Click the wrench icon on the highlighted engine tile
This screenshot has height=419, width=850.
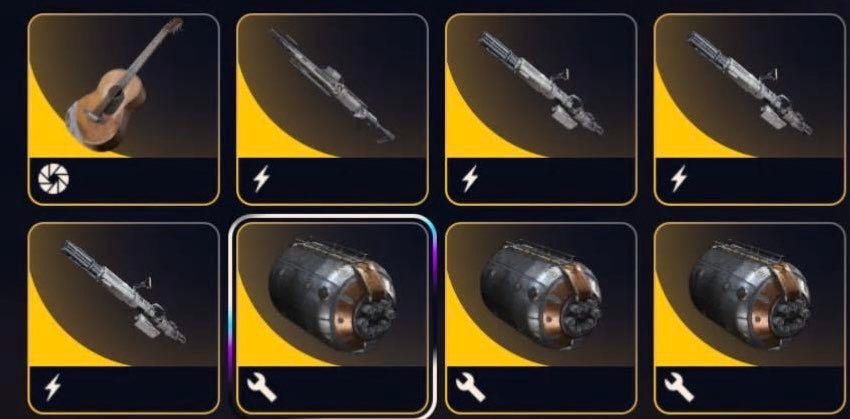tap(262, 388)
